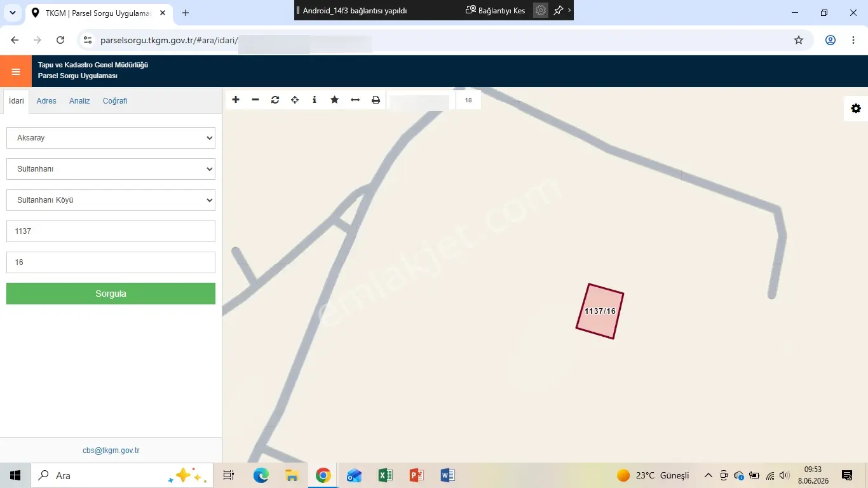
Task: Print the map with printer icon
Action: (x=376, y=100)
